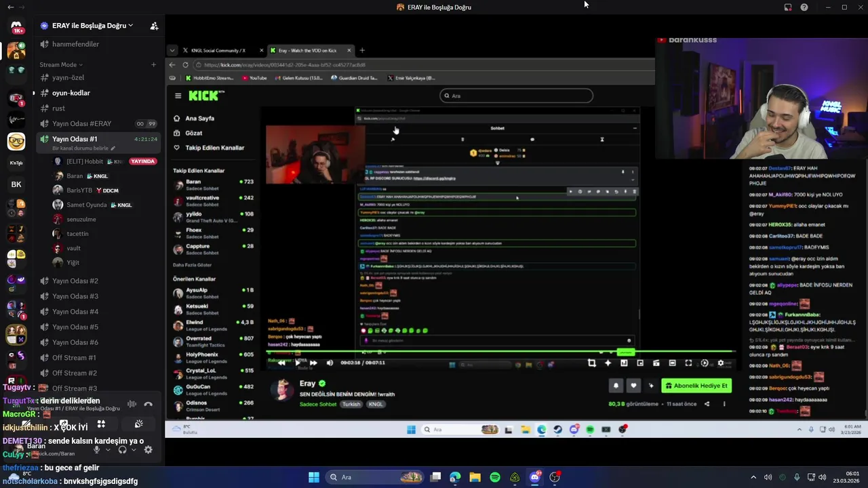This screenshot has height=488, width=868.
Task: Open the oyun-kodlar text channel
Action: 98,93
